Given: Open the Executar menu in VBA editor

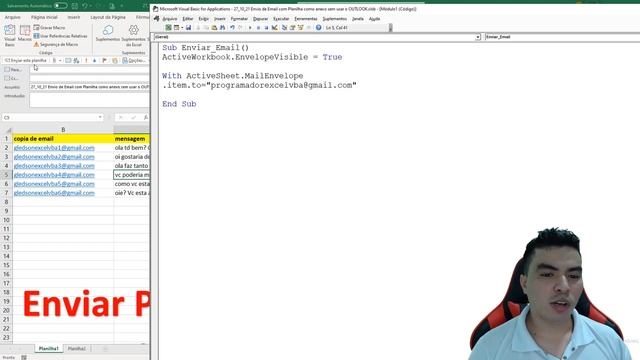Looking at the screenshot, I should pyautogui.click(x=281, y=19).
